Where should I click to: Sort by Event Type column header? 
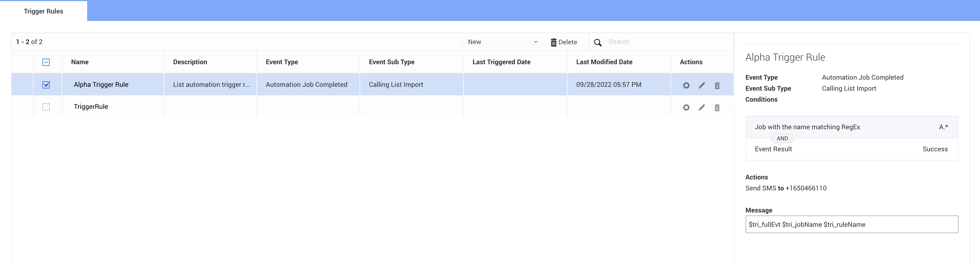(282, 62)
